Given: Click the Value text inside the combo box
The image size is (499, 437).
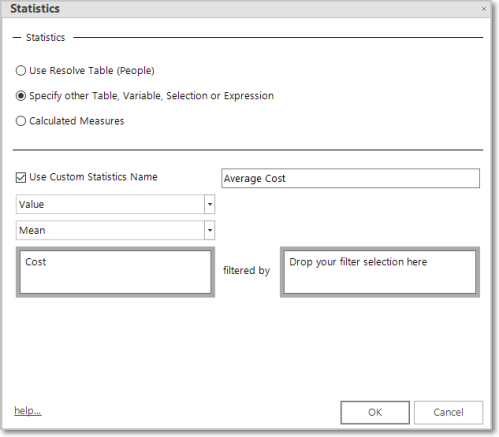Looking at the screenshot, I should click(x=31, y=204).
